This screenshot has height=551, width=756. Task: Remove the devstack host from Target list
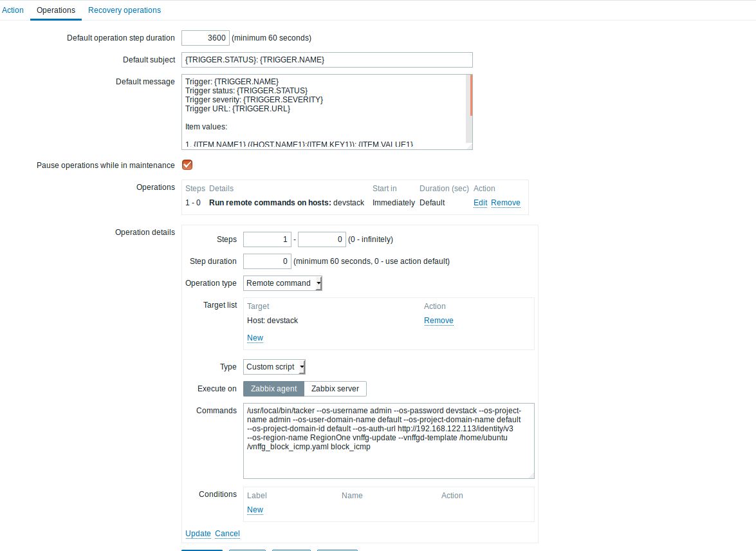(x=438, y=321)
